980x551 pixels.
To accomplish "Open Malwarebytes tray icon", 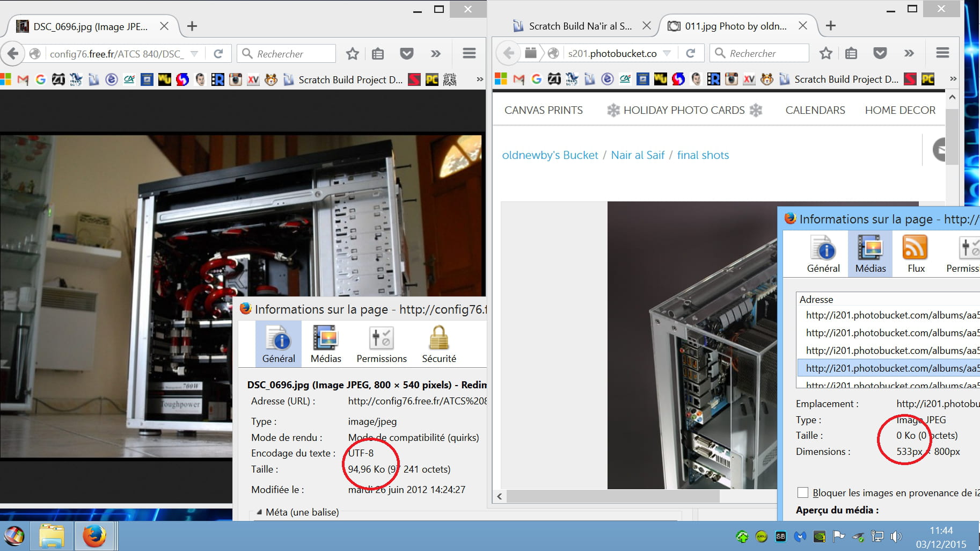I will point(800,536).
